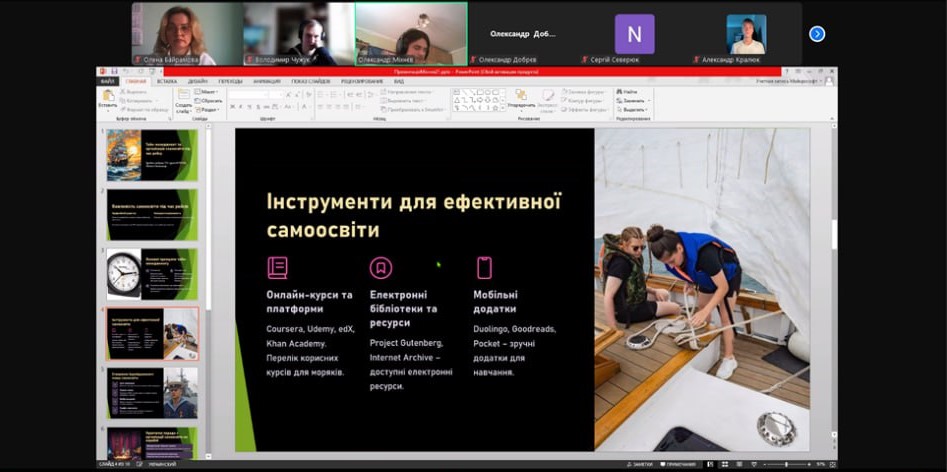Screen dimensions: 947x472
Task: Select slide 5 thumbnail with sailor photo
Action: [x=152, y=393]
